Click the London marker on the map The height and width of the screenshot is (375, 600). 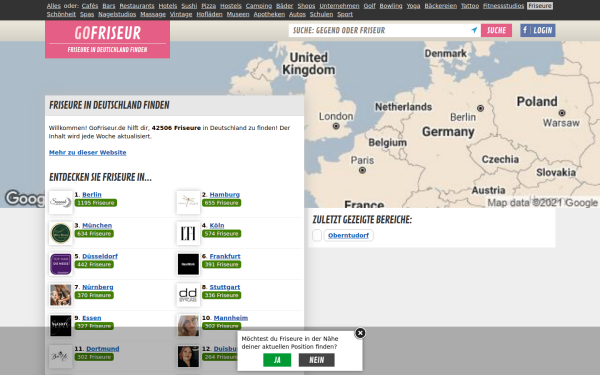[x=336, y=126]
